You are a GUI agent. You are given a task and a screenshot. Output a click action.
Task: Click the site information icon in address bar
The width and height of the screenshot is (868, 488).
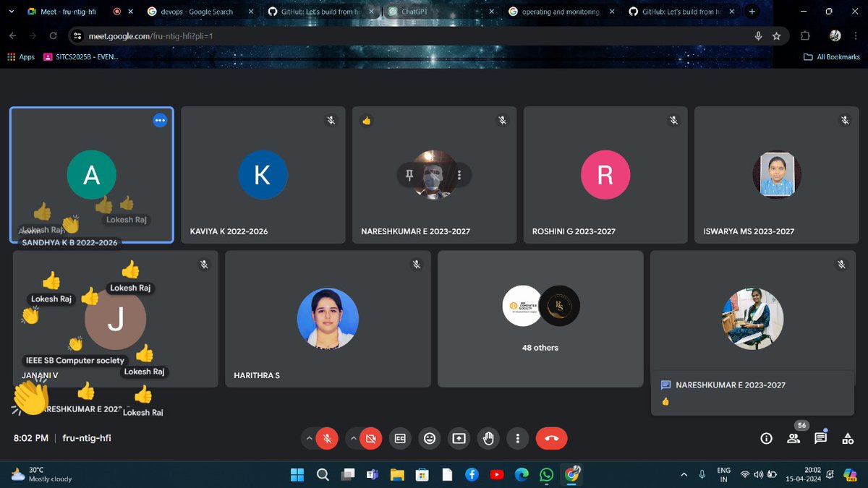click(x=79, y=35)
